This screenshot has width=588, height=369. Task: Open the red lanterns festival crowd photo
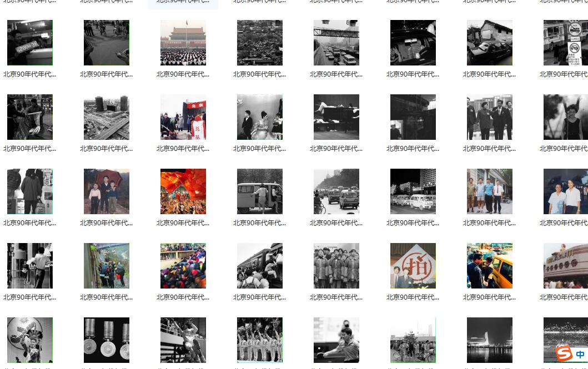click(x=183, y=191)
